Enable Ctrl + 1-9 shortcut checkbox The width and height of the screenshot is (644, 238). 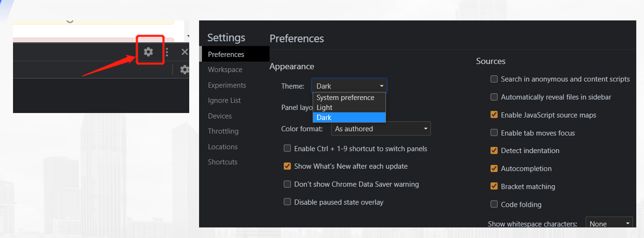click(x=287, y=148)
